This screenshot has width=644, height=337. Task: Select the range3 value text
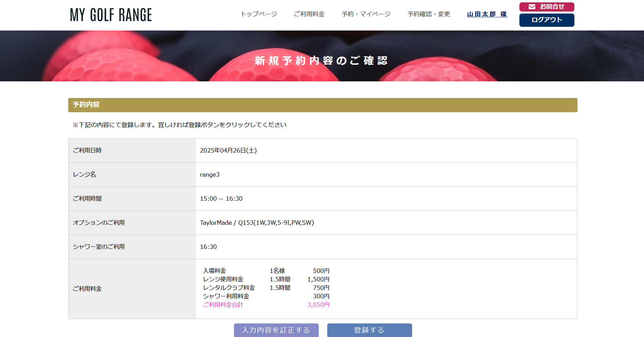click(x=209, y=175)
